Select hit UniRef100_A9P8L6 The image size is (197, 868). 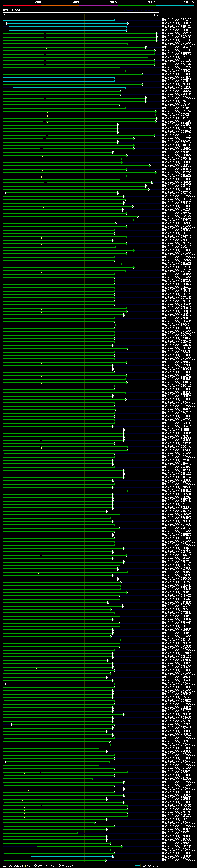click(177, 47)
